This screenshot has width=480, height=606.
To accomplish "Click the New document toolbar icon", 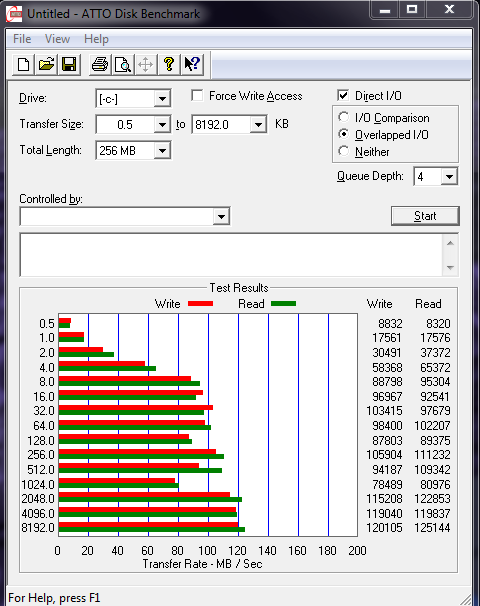I will (x=23, y=64).
